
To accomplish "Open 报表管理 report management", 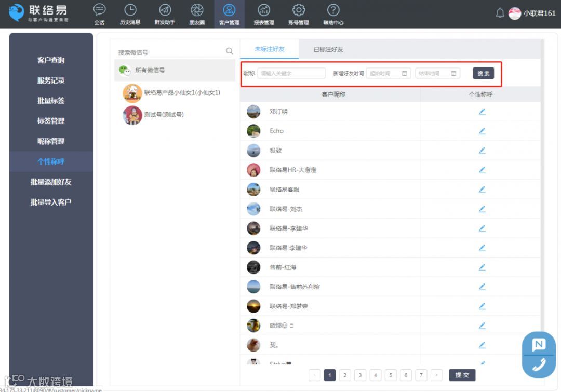I will (264, 14).
